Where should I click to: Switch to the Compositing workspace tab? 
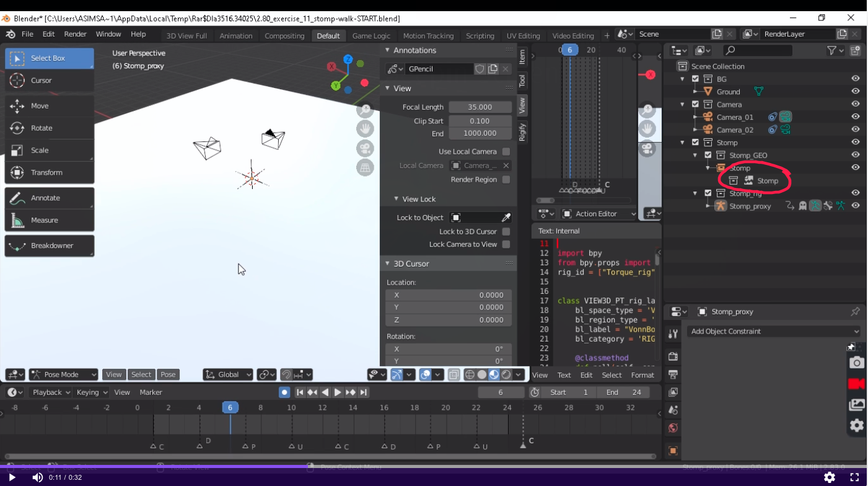click(284, 36)
